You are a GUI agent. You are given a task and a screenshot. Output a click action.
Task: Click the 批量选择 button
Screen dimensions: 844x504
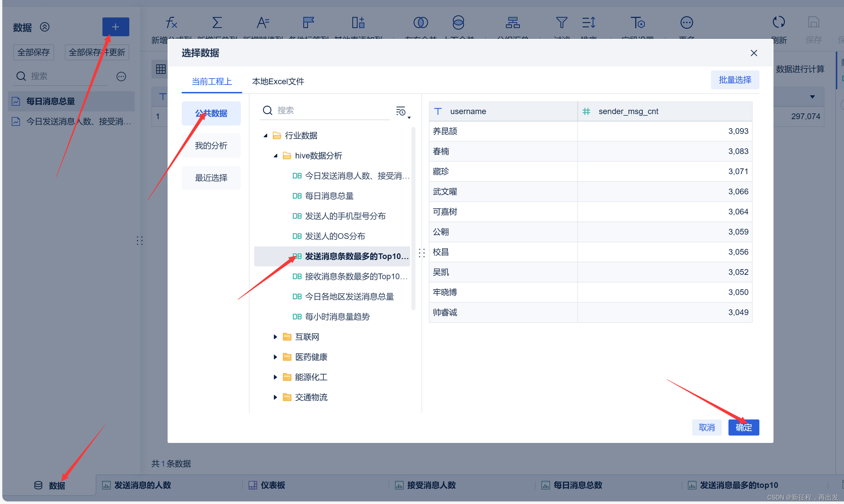click(x=735, y=80)
